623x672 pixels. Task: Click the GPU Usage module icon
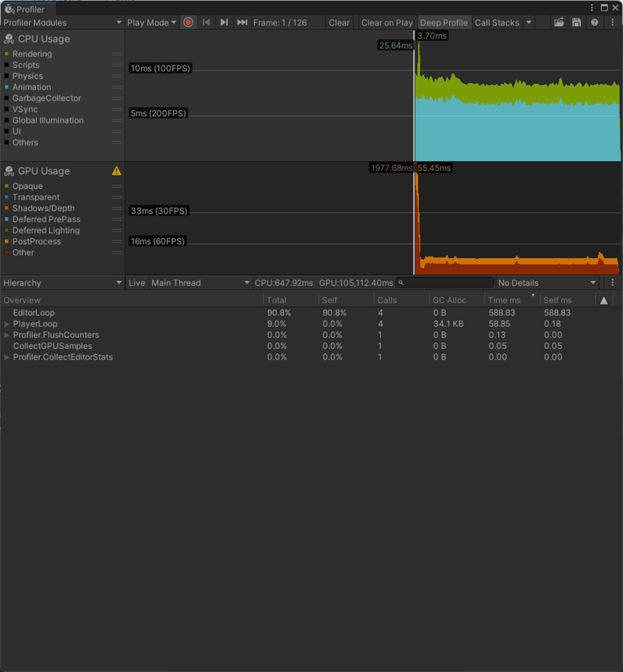click(9, 171)
